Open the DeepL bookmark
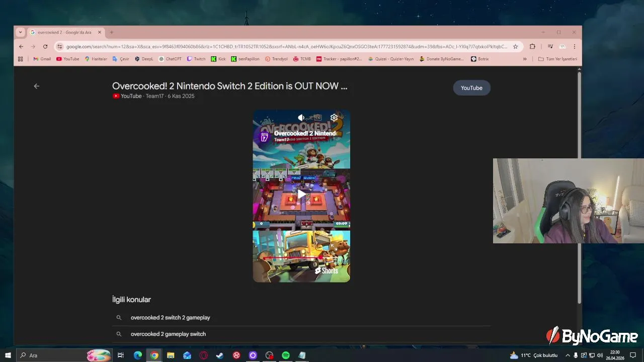 pyautogui.click(x=144, y=59)
